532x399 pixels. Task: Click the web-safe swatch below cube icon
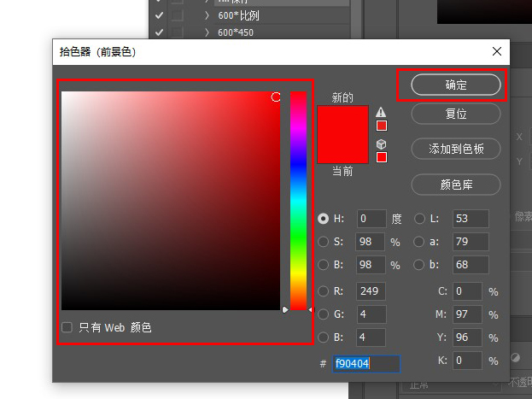coord(382,157)
